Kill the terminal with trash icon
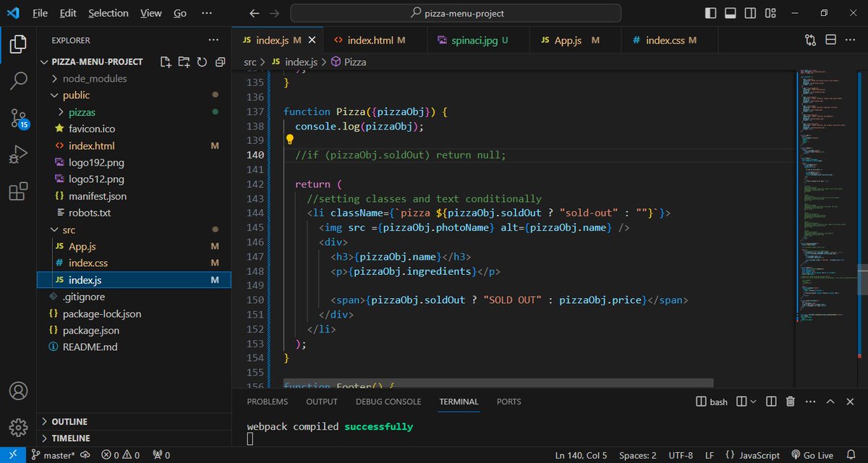Image resolution: width=868 pixels, height=463 pixels. point(790,402)
